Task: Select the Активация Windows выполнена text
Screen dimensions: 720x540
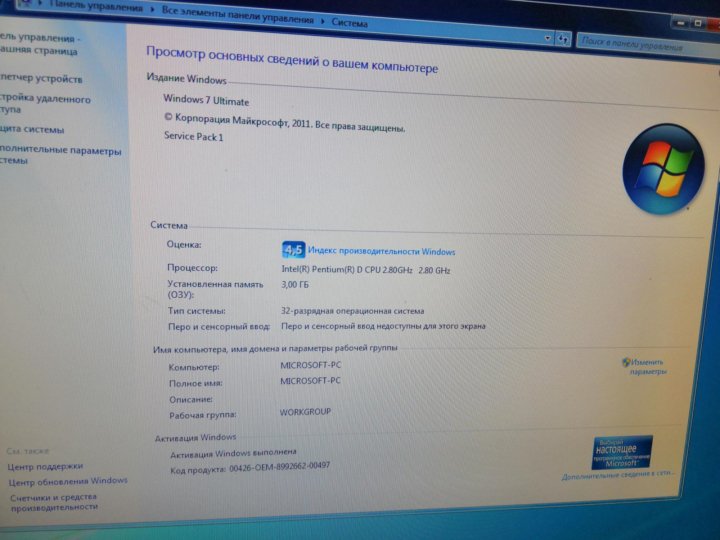Action: [x=233, y=453]
